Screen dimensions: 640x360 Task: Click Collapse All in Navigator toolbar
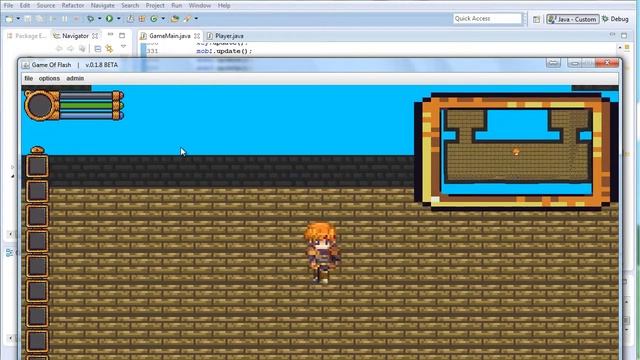click(98, 49)
